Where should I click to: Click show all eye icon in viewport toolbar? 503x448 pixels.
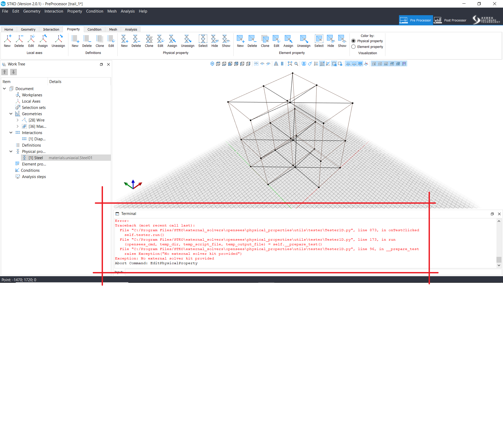pos(262,64)
